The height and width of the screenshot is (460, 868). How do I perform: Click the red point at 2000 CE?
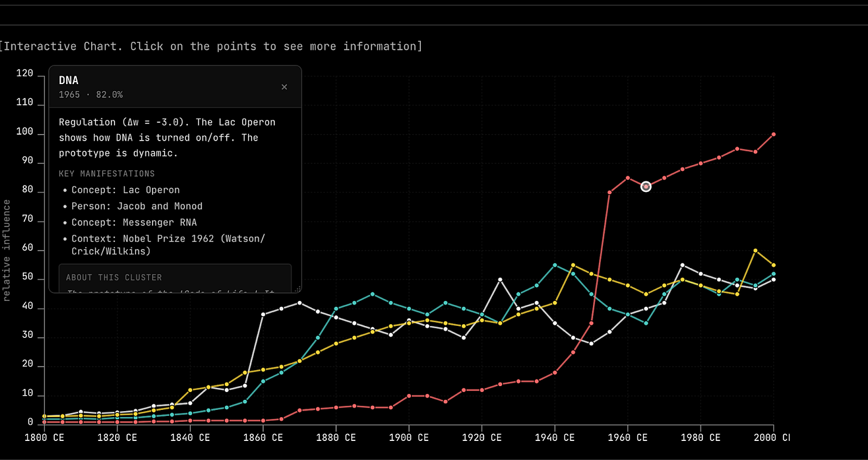(774, 134)
